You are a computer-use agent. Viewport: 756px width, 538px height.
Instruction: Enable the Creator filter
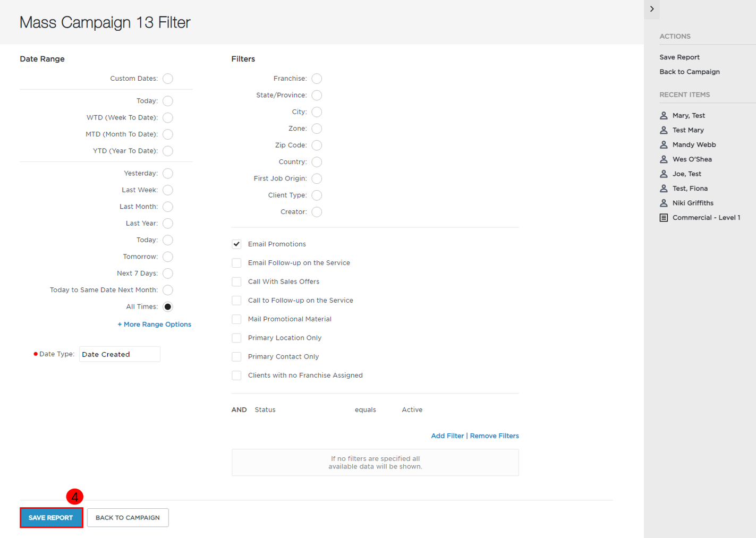coord(317,212)
